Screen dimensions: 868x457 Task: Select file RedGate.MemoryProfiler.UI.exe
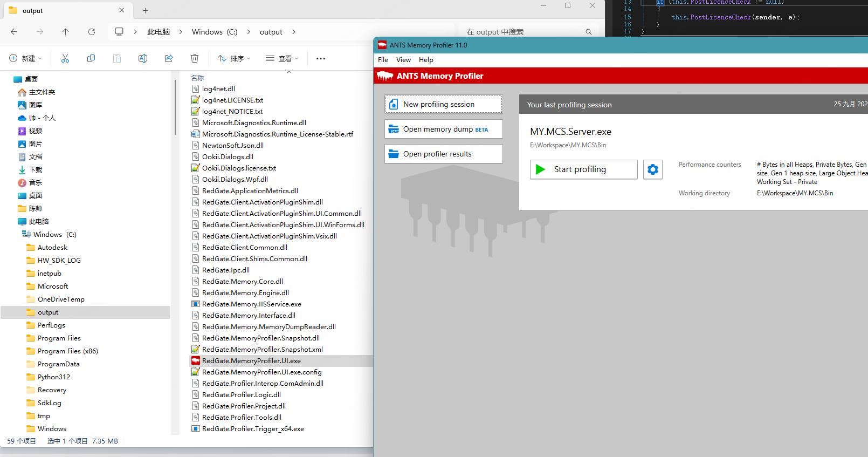[251, 361]
